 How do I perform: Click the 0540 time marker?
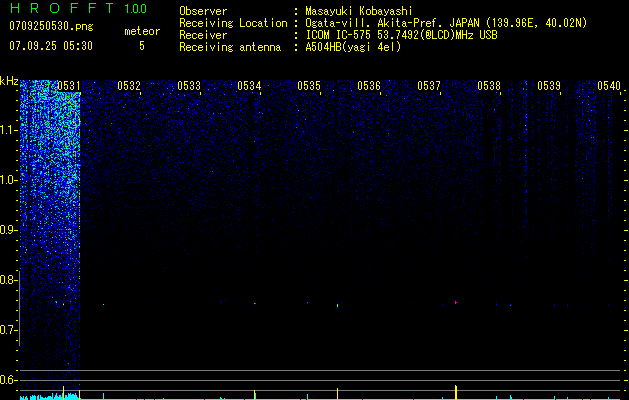point(609,86)
